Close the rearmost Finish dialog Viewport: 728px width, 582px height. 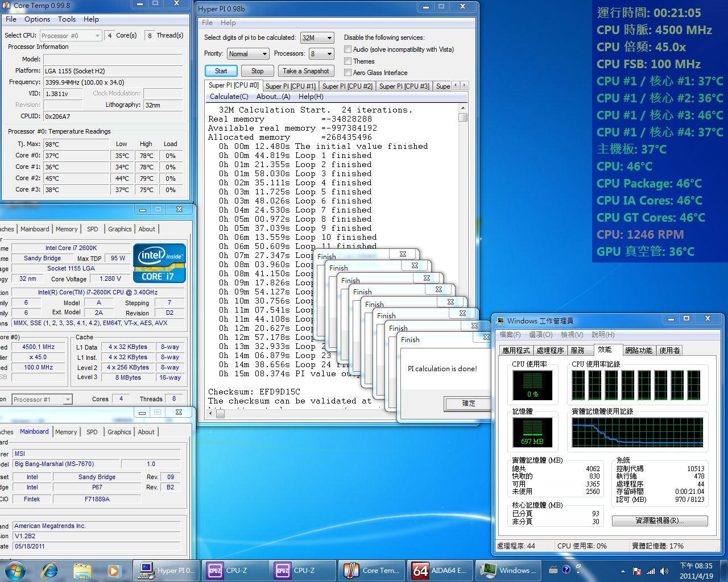point(403,254)
